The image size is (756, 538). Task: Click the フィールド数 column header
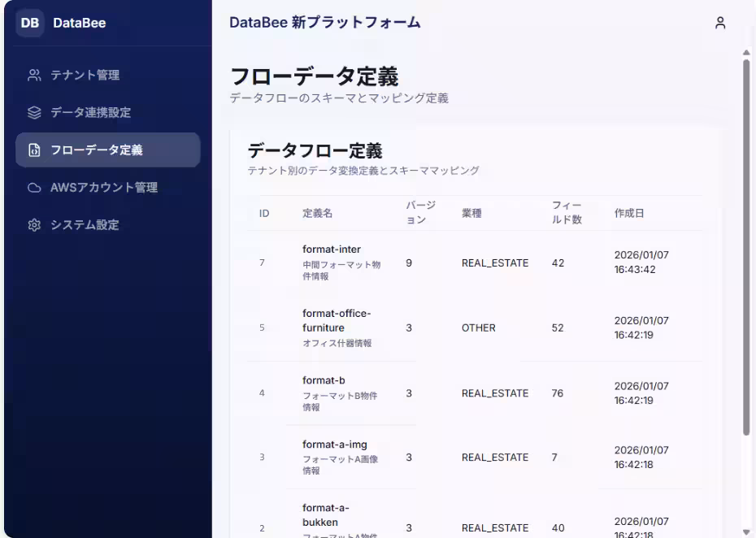[567, 213]
